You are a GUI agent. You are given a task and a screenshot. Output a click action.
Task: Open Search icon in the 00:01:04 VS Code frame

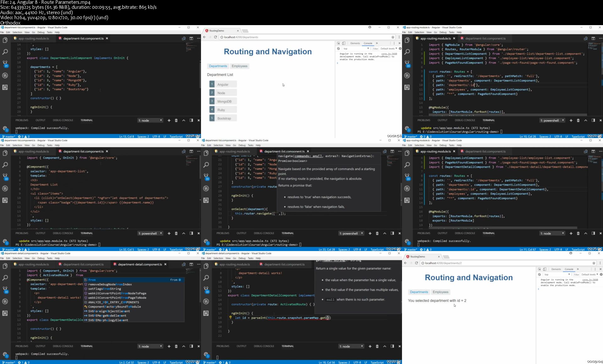5,52
